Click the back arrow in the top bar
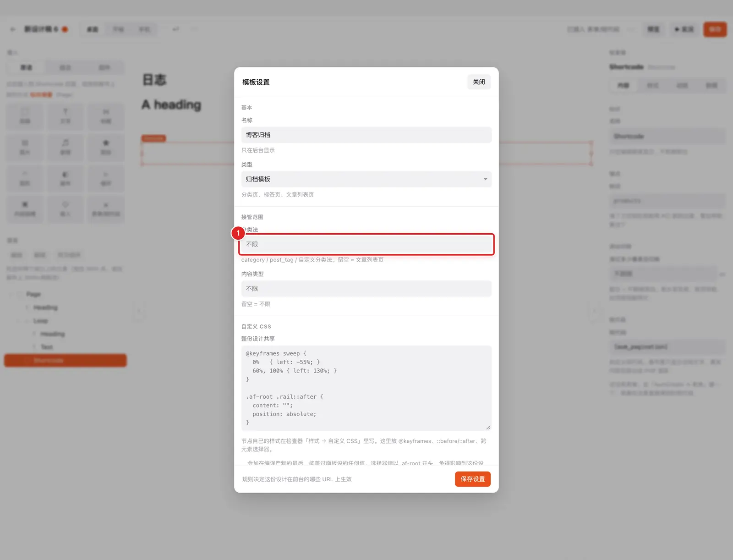The height and width of the screenshot is (560, 733). [13, 29]
